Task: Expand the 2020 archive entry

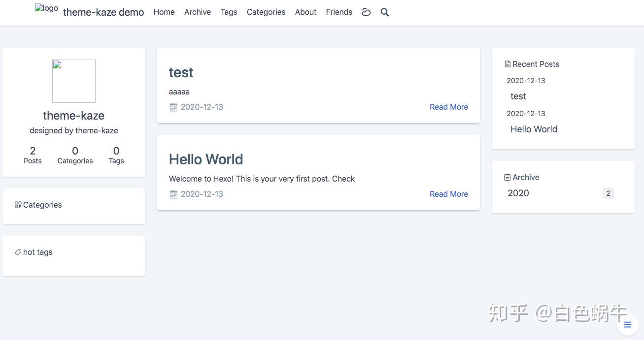Action: 518,193
